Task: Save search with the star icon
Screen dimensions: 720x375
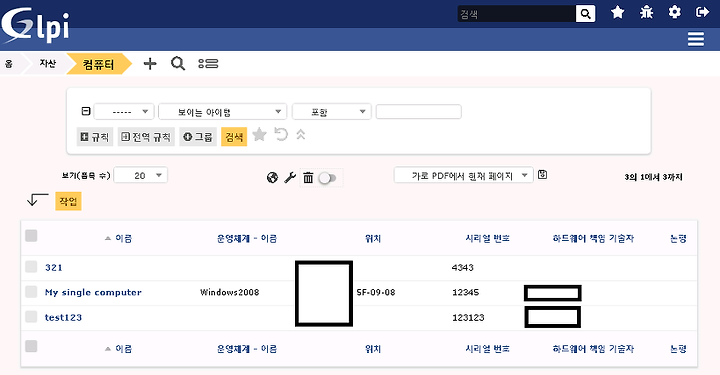Action: pos(259,134)
